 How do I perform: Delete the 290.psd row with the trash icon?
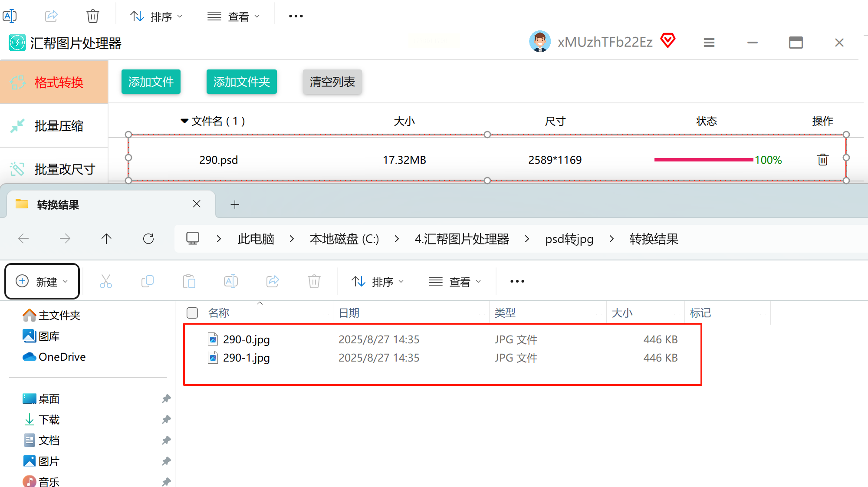[822, 160]
